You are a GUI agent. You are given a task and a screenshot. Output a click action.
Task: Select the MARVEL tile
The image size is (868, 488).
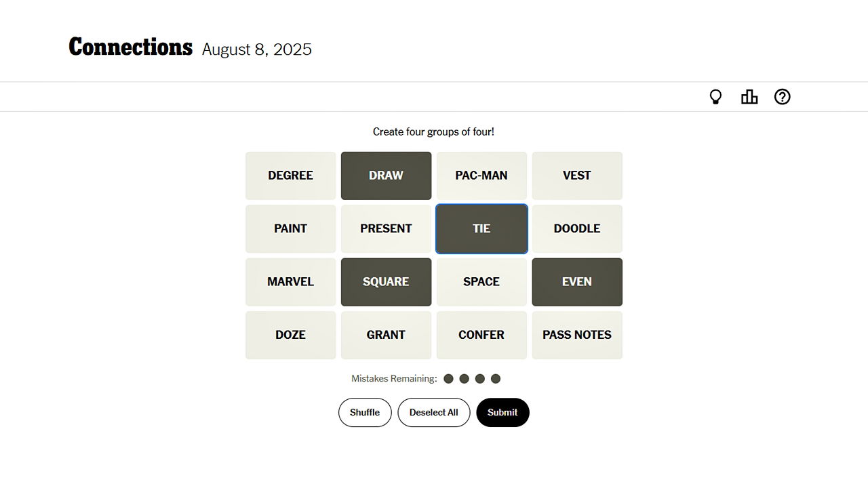pyautogui.click(x=290, y=282)
